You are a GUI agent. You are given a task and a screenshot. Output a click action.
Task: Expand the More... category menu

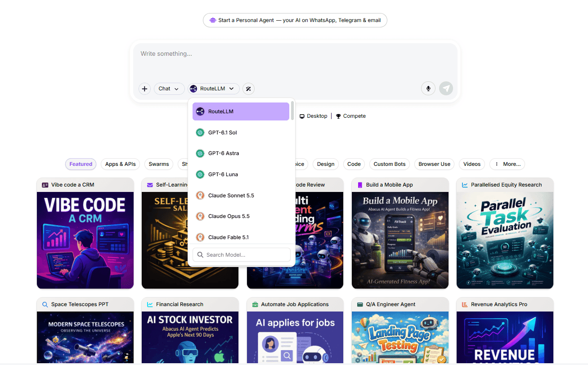coord(507,164)
